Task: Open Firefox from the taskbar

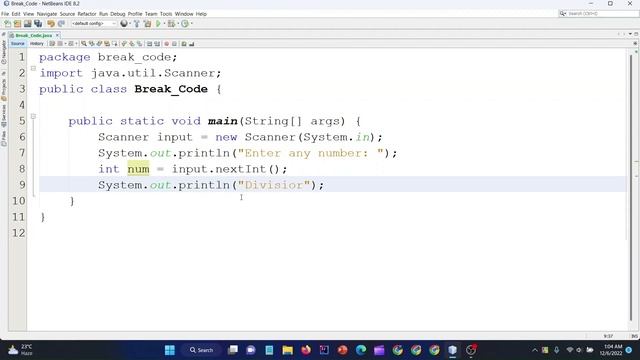Action: coord(306,350)
